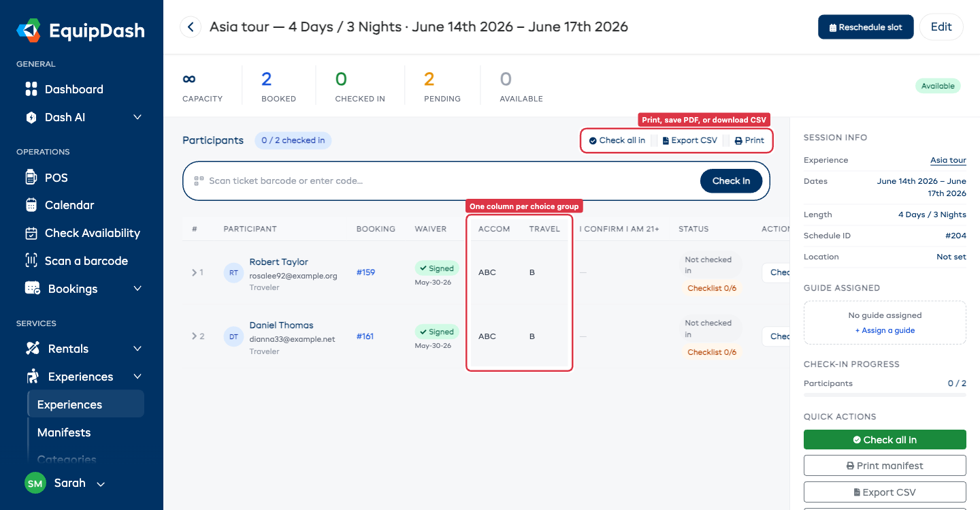
Task: Open Scan a barcode
Action: [x=86, y=261]
